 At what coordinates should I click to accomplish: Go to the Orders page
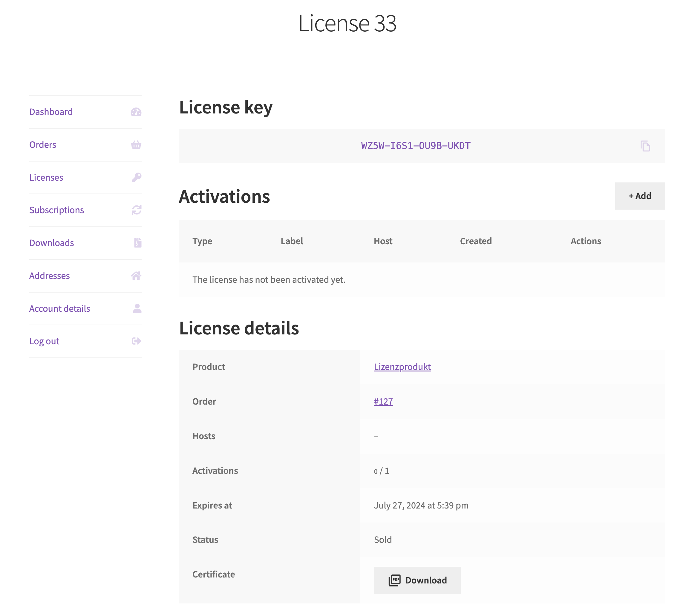[43, 145]
